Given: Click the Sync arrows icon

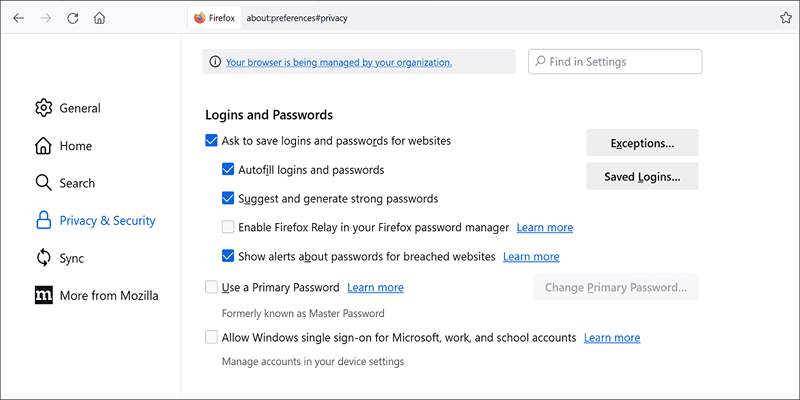Looking at the screenshot, I should 43,258.
